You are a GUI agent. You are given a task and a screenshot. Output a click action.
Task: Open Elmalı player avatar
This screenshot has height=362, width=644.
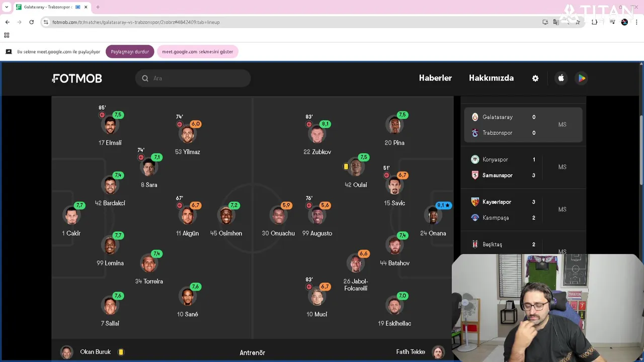pyautogui.click(x=110, y=125)
